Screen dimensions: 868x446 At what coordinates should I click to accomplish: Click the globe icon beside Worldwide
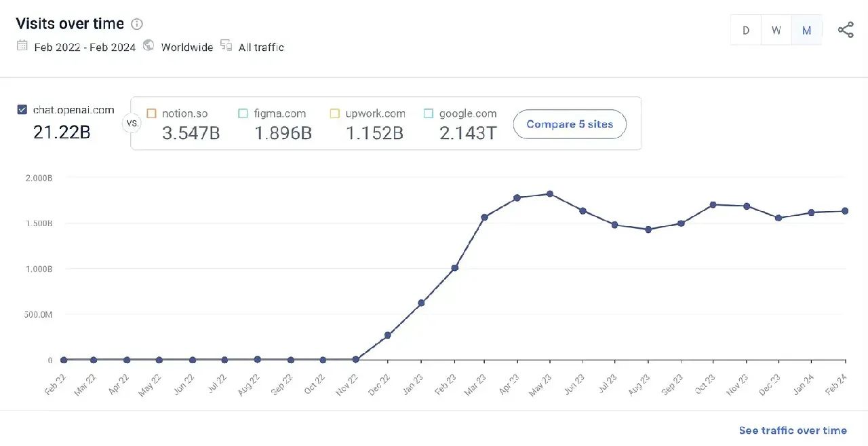pyautogui.click(x=149, y=46)
